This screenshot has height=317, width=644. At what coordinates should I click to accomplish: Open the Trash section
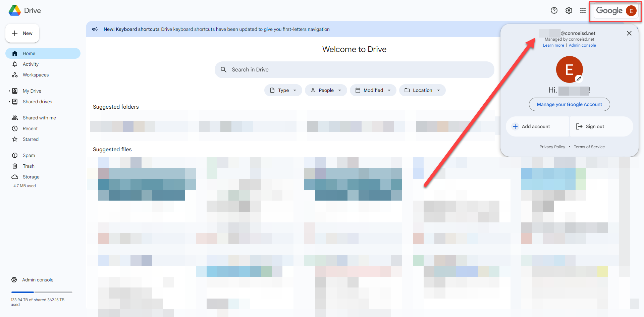click(x=29, y=166)
